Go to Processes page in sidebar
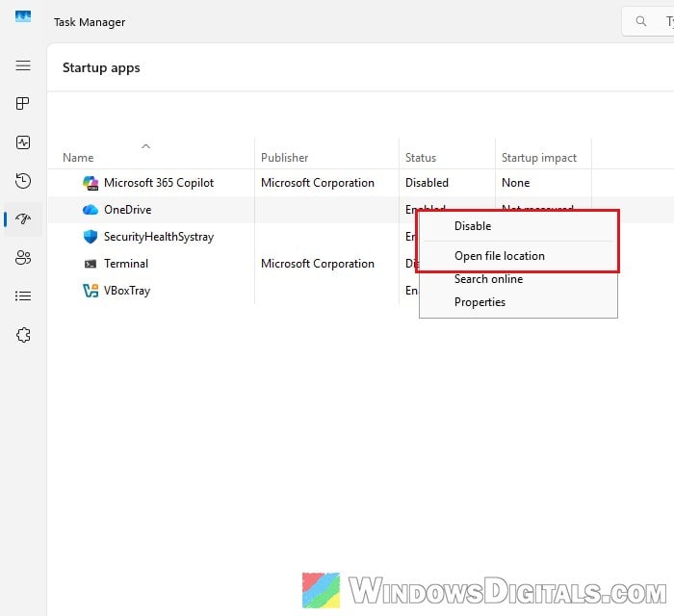674x616 pixels. [x=23, y=104]
